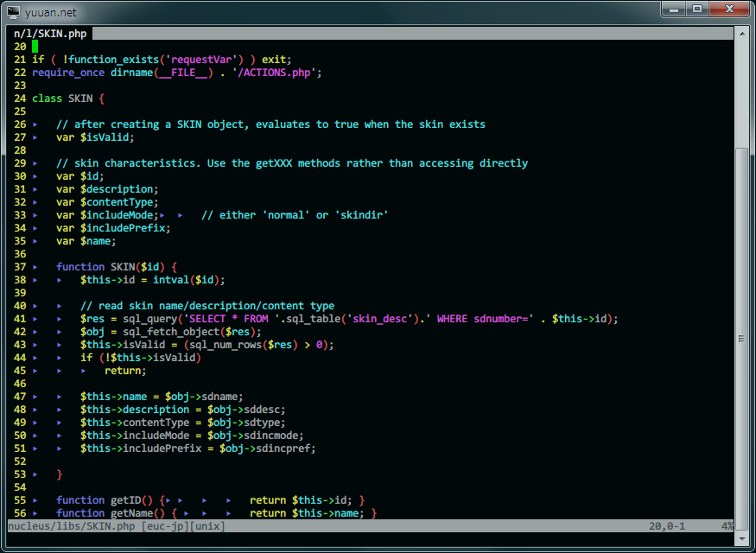The height and width of the screenshot is (553, 756).
Task: Click cursor position '20,0-1' in status bar
Action: click(x=667, y=526)
